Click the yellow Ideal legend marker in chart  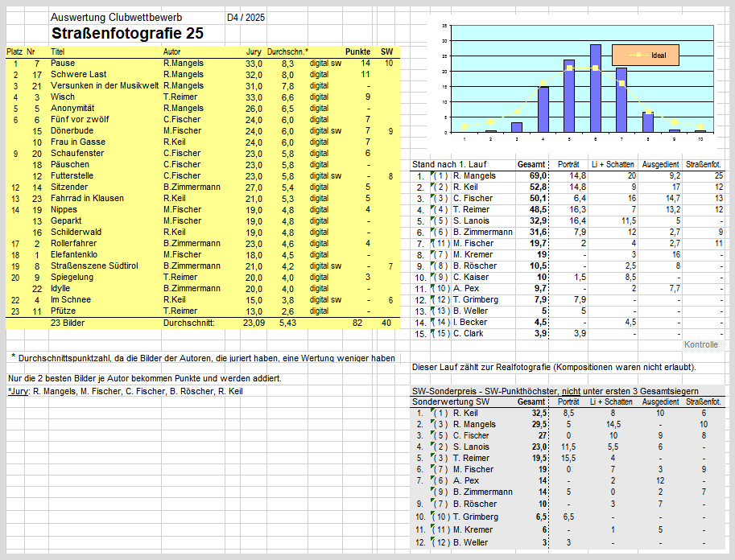pos(637,56)
